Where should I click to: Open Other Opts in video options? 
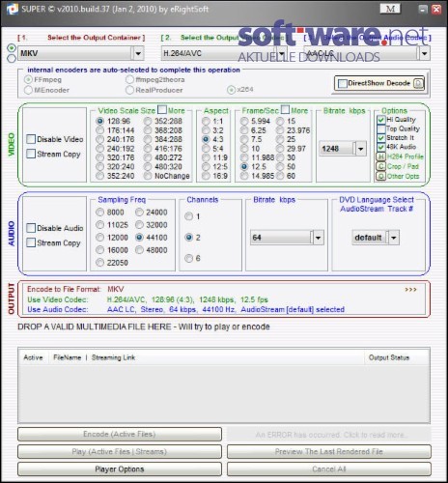point(398,177)
